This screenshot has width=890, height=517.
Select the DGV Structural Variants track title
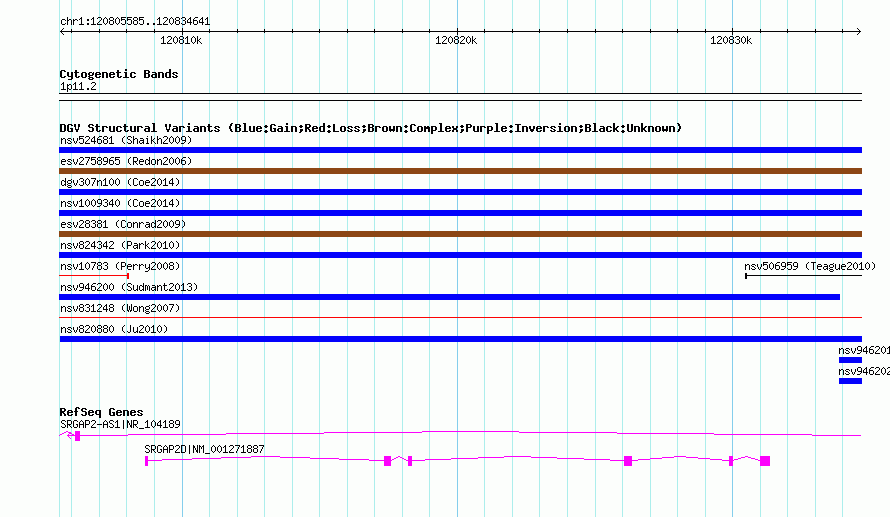click(371, 128)
